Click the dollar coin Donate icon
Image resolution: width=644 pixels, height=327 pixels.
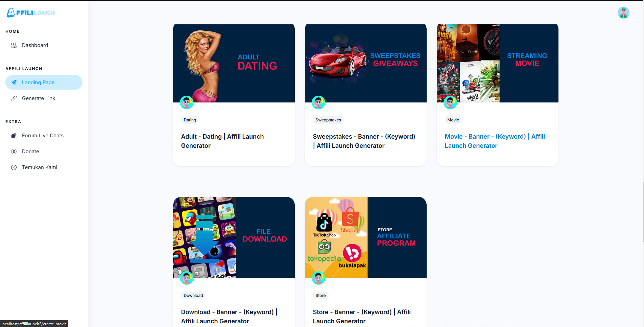pyautogui.click(x=14, y=151)
